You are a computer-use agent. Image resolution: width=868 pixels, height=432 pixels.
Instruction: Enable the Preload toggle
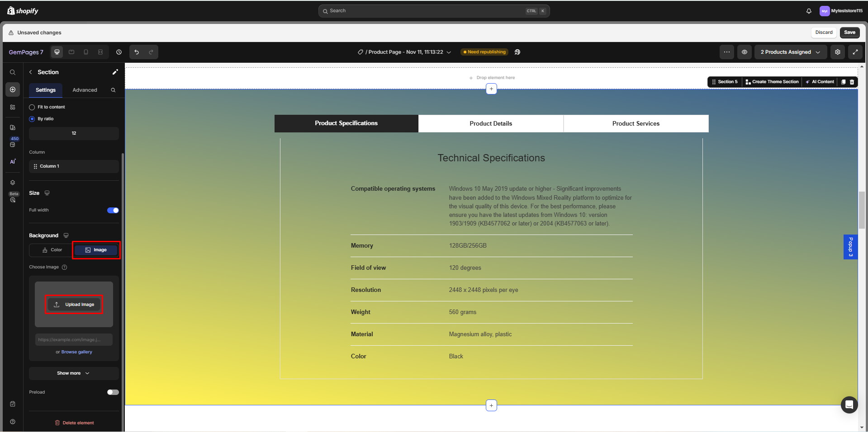[x=113, y=392]
